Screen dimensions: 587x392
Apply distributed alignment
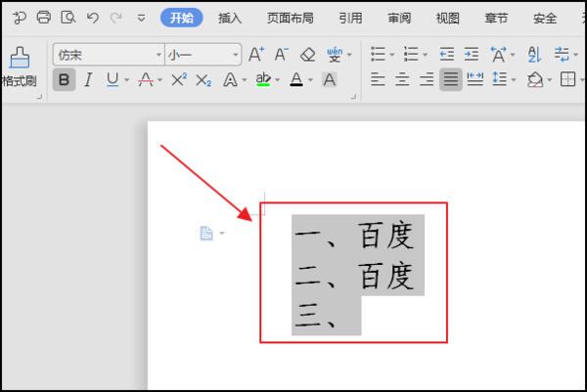click(475, 80)
